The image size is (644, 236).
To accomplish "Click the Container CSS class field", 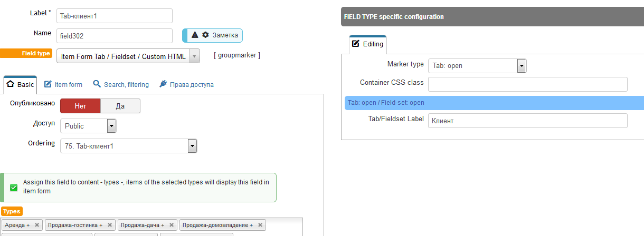I will (527, 84).
